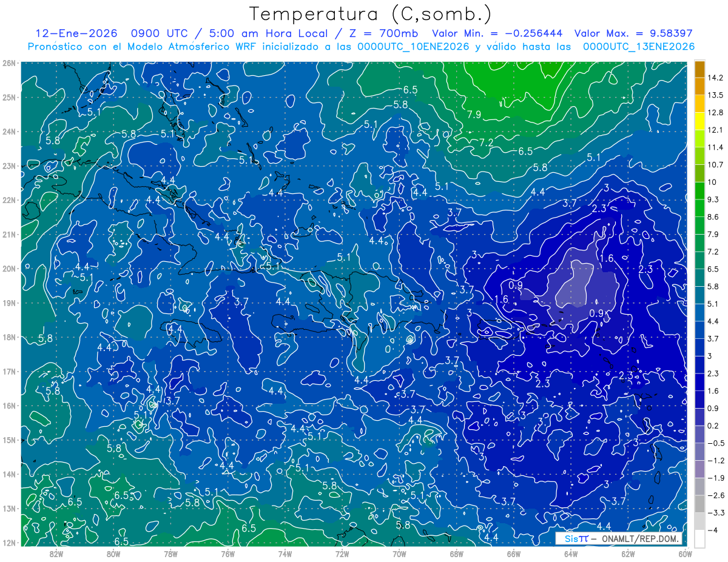
Task: Click the '0.2' colorbar label
Action: (713, 425)
